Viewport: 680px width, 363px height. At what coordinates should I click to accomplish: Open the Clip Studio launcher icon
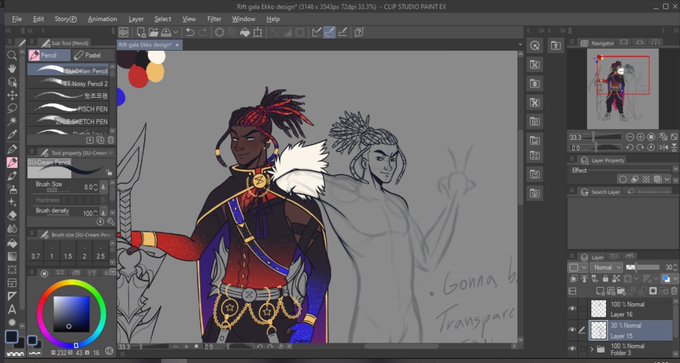(124, 32)
